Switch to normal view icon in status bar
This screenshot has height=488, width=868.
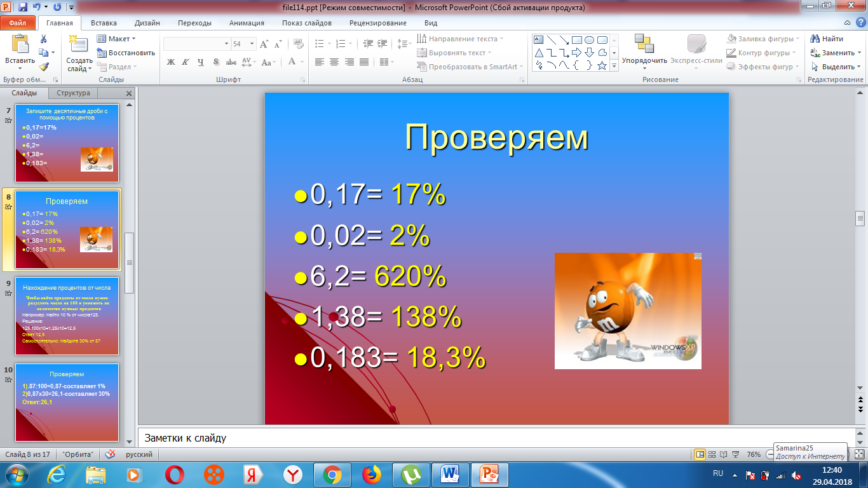[x=700, y=454]
